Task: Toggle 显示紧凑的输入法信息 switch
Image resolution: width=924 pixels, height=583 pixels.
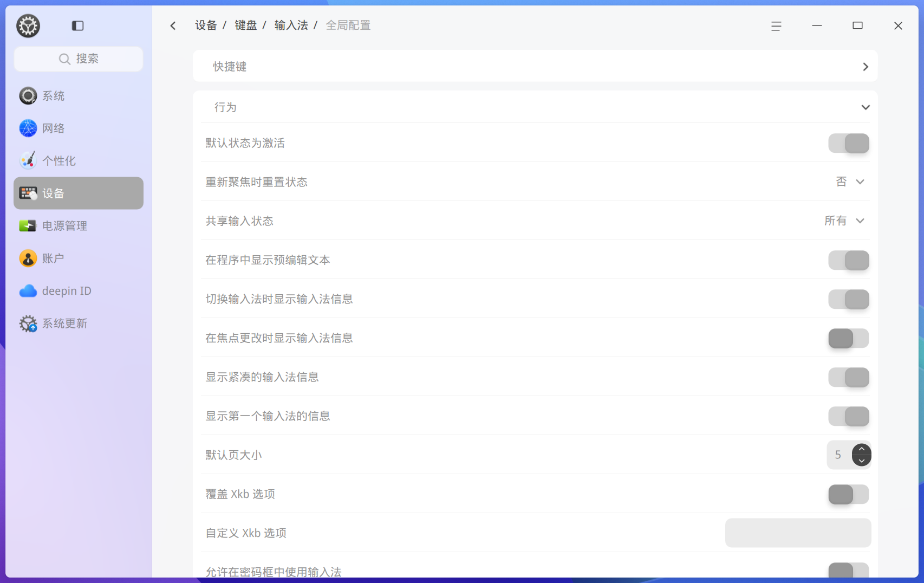Action: (849, 377)
